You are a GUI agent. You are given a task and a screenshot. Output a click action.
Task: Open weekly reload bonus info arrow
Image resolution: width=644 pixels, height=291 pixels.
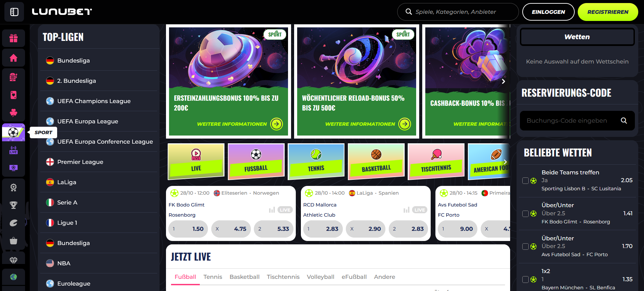[x=405, y=124]
